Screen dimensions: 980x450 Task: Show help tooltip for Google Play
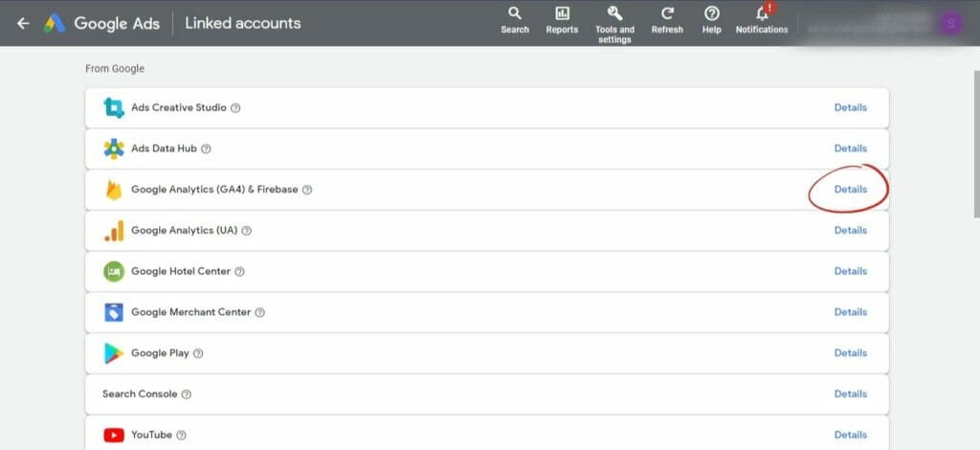click(x=197, y=353)
